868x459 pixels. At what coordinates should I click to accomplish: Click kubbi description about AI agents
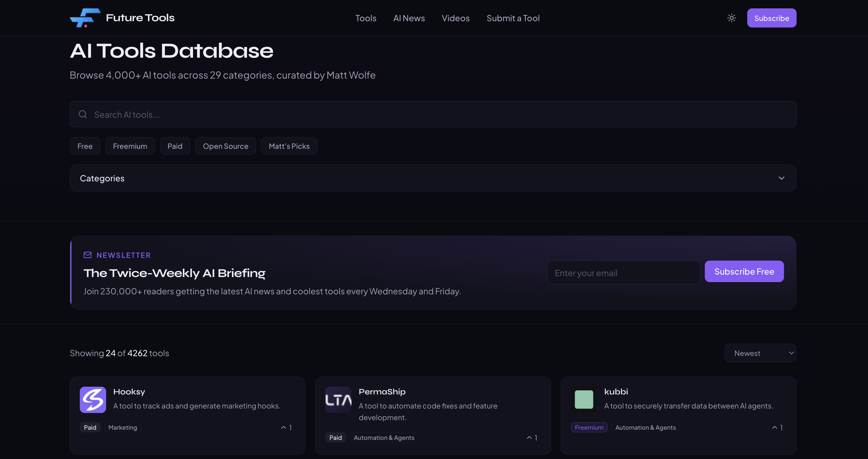tap(688, 406)
